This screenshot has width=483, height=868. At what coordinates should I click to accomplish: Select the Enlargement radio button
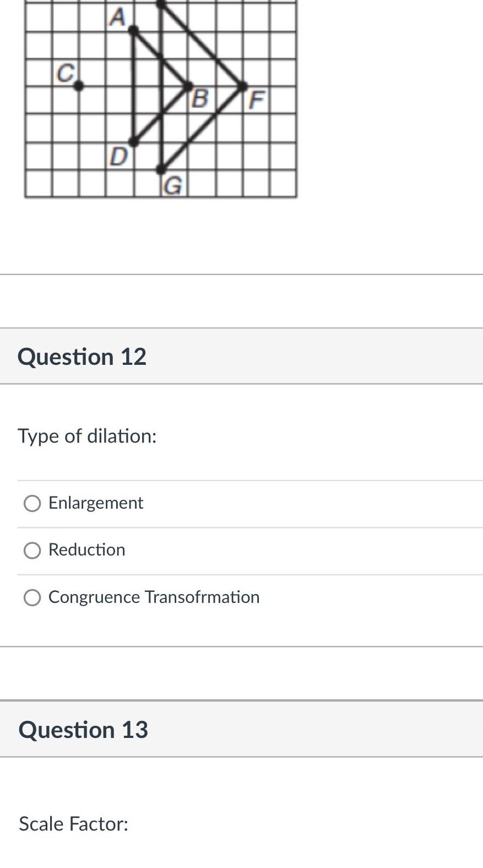point(32,503)
